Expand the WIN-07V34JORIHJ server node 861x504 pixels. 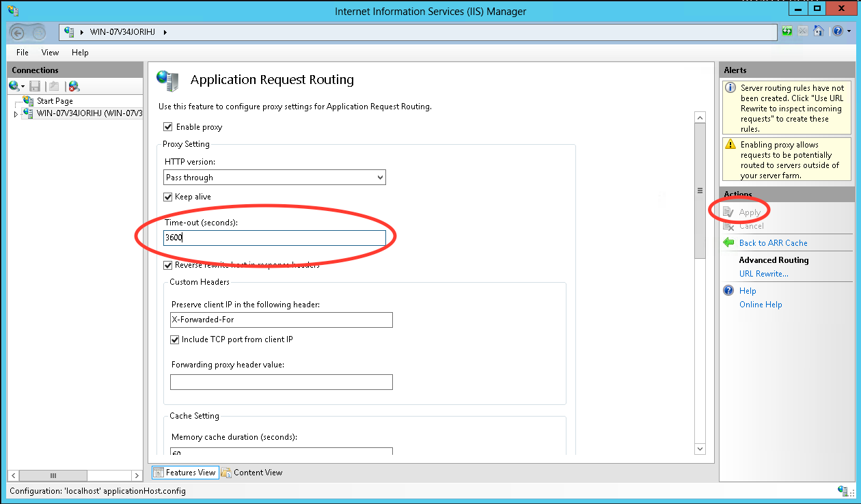pos(16,113)
